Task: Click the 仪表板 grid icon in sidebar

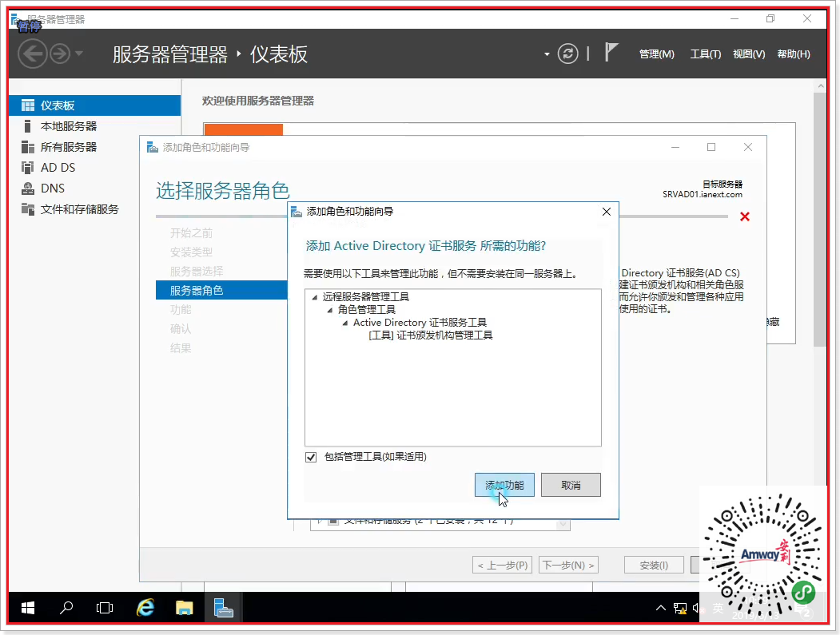Action: [27, 105]
